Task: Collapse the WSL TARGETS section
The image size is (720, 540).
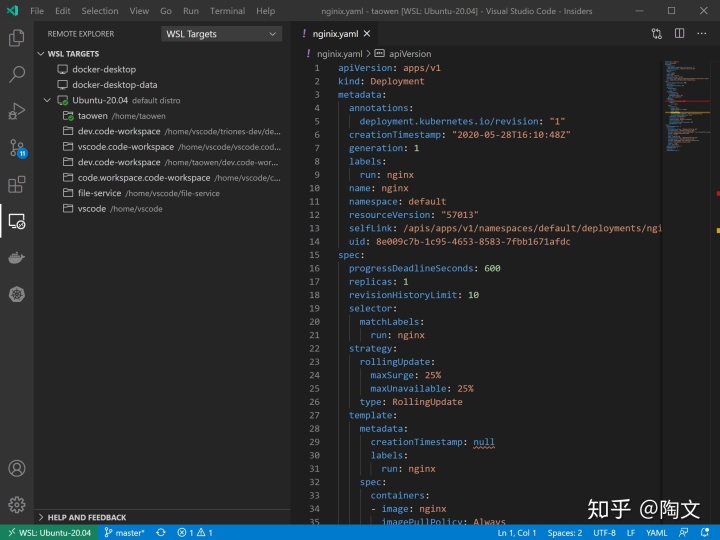Action: click(40, 54)
